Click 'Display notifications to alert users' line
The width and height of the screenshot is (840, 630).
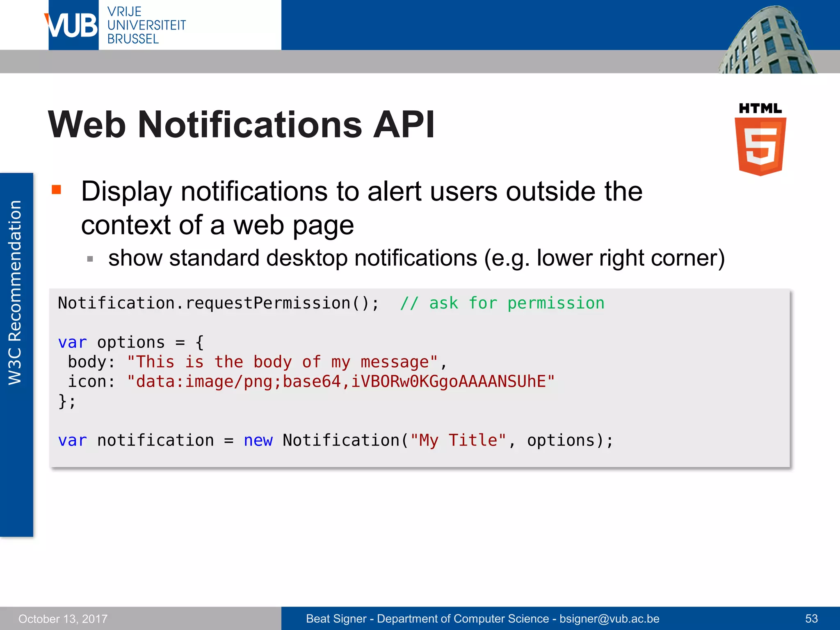click(362, 192)
